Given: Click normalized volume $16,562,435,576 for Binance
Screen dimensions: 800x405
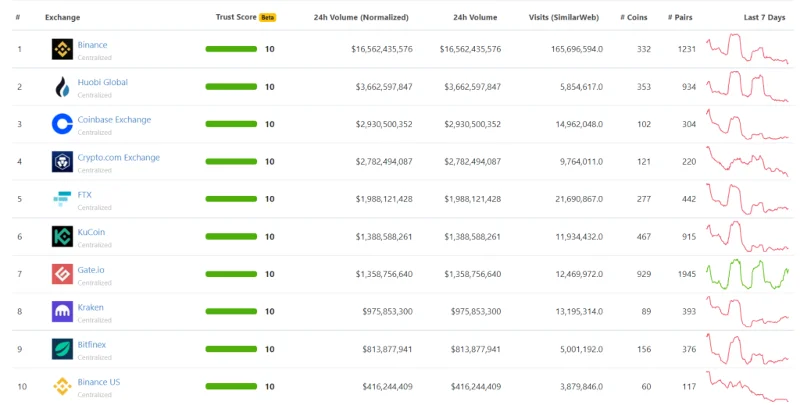Looking at the screenshot, I should tap(382, 49).
